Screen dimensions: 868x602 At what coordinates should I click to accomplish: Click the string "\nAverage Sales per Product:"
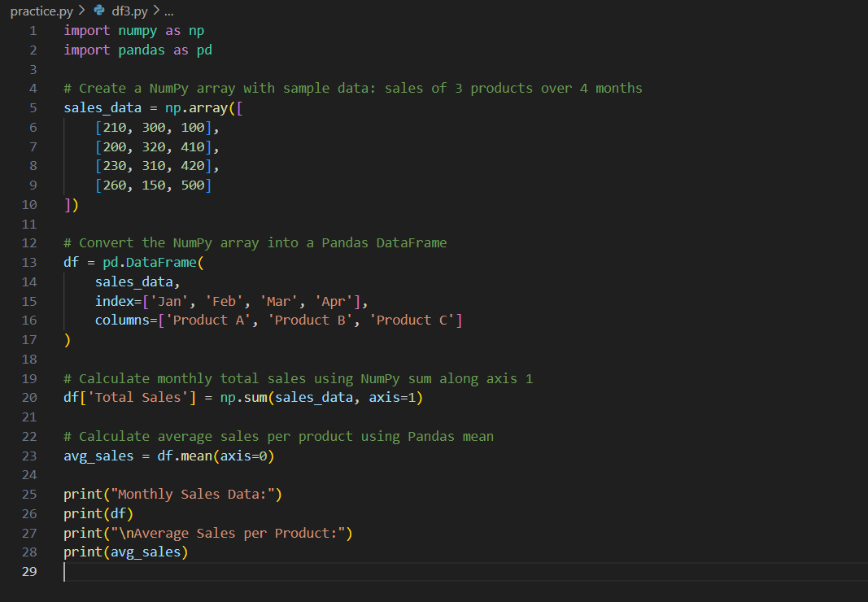point(228,534)
